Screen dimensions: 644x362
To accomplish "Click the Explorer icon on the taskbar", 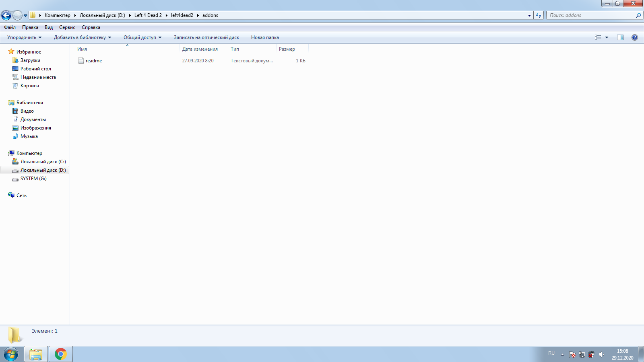I will [x=36, y=354].
